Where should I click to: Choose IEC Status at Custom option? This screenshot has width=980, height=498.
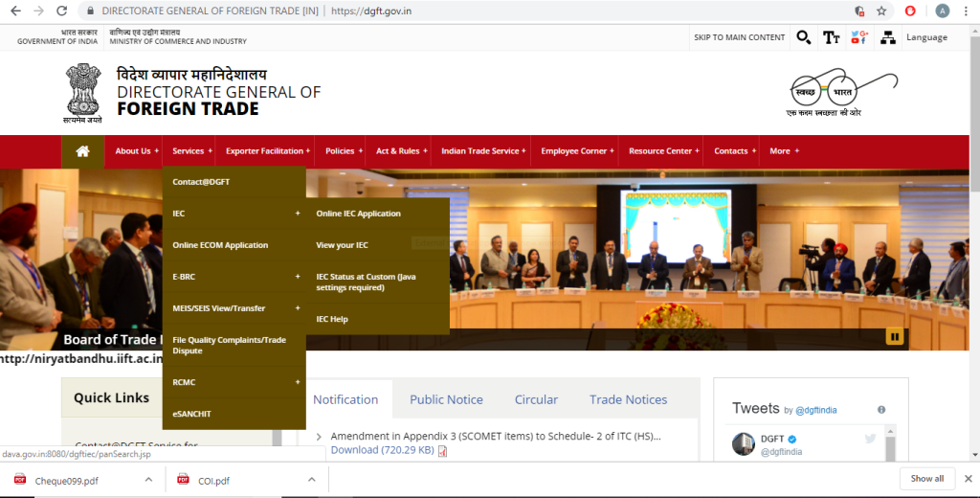[377, 283]
